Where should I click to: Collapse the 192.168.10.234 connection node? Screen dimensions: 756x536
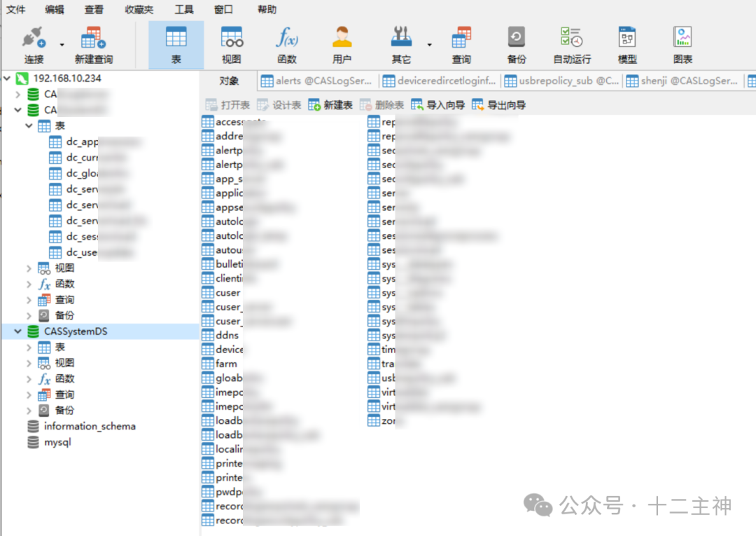tap(7, 78)
